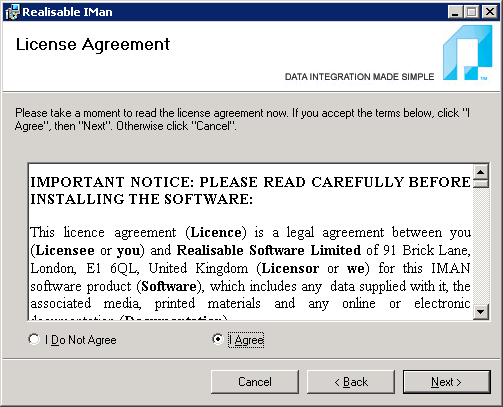Click the empty license scrollbar track

click(481, 246)
